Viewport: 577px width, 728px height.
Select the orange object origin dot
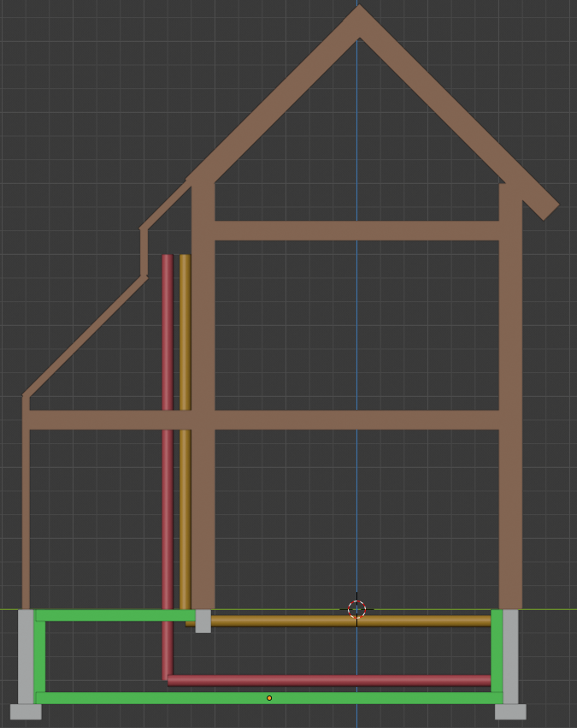click(x=269, y=698)
